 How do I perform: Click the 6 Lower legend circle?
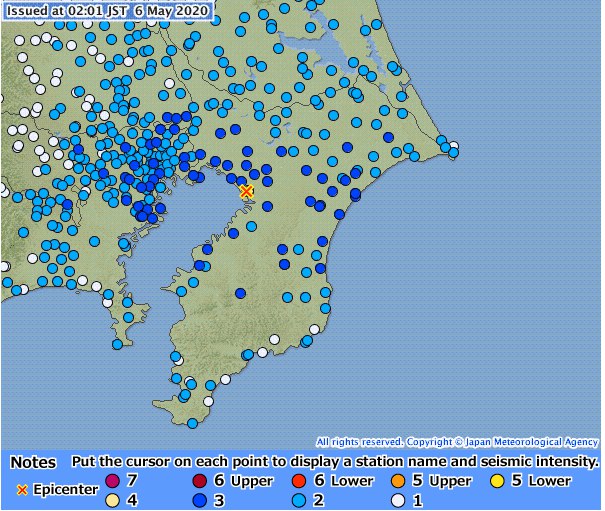(x=299, y=481)
